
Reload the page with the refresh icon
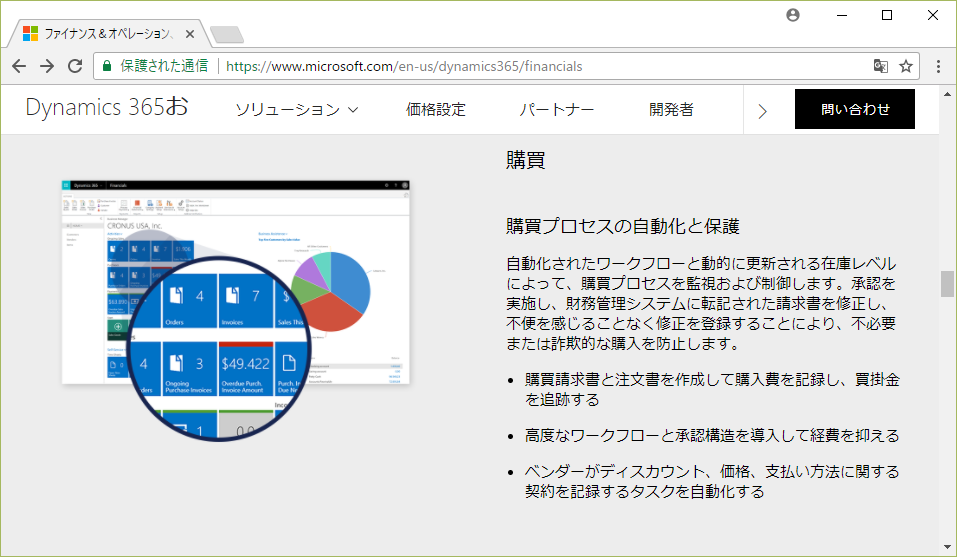pyautogui.click(x=75, y=66)
